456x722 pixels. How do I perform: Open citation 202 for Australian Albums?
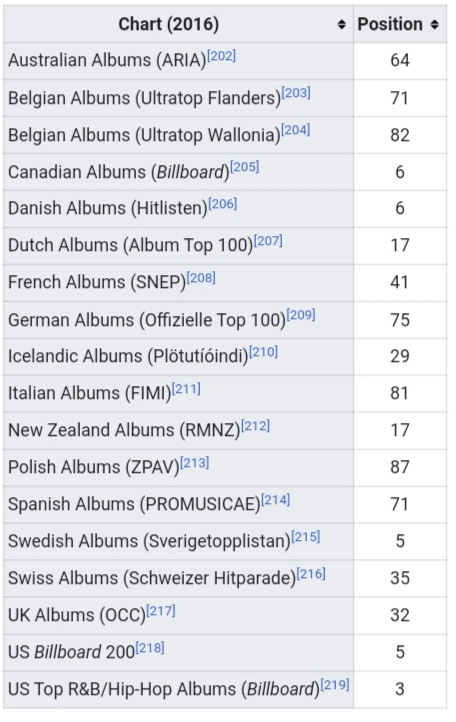click(222, 56)
